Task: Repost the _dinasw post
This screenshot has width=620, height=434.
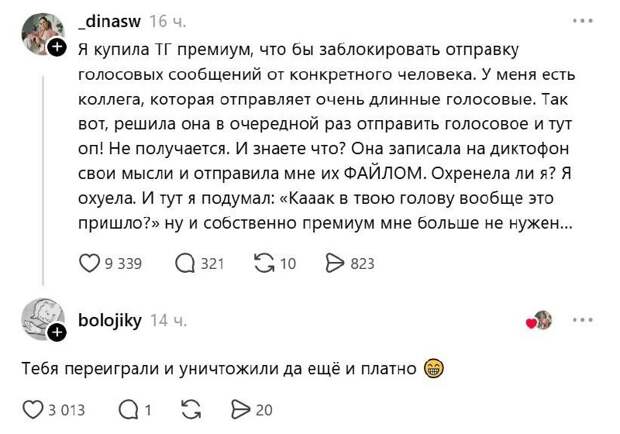Action: pos(265,264)
